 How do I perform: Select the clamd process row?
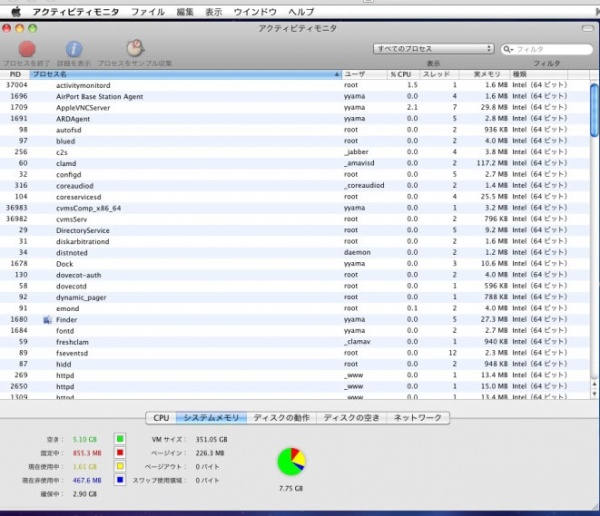tap(295, 163)
